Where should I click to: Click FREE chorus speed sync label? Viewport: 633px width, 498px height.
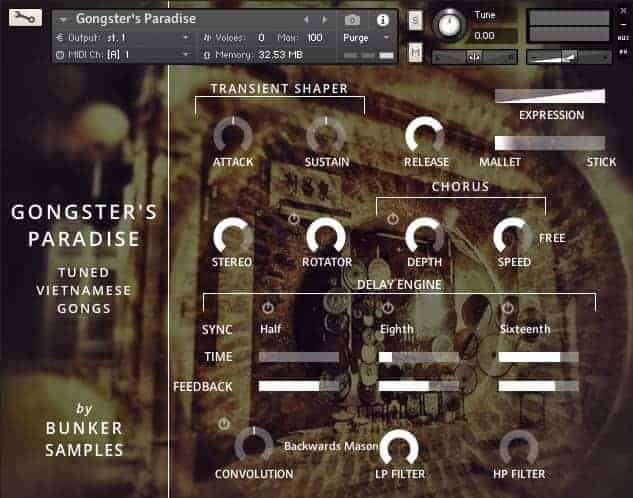pos(552,238)
